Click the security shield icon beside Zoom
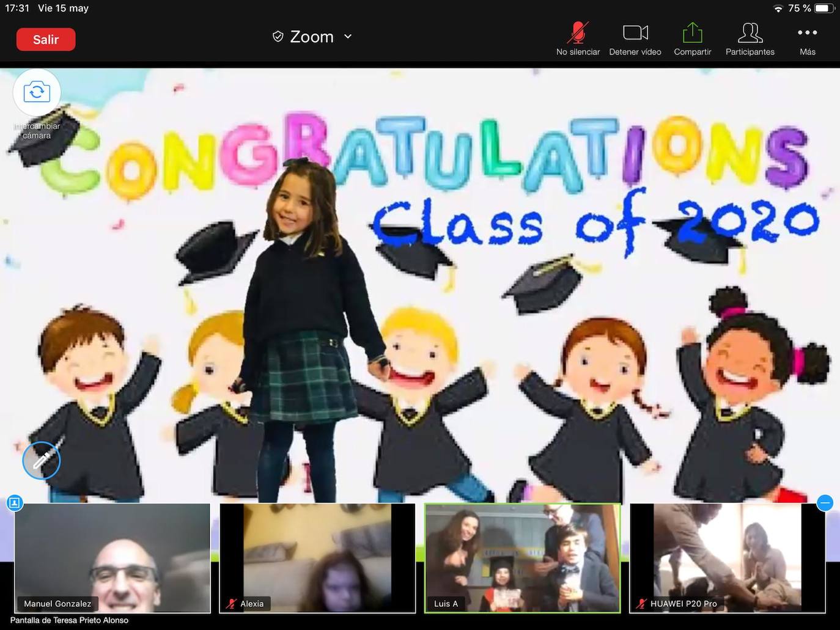 point(278,37)
